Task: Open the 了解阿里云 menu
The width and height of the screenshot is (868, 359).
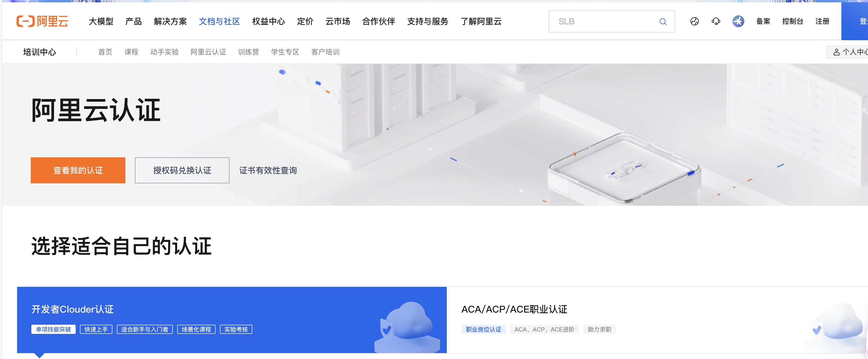Action: [481, 22]
